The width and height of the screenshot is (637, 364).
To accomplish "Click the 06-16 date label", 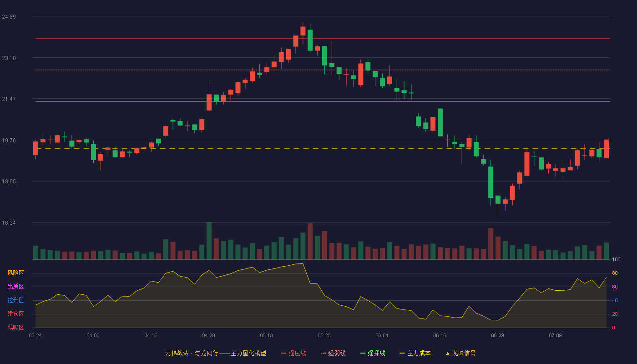I will tap(440, 335).
